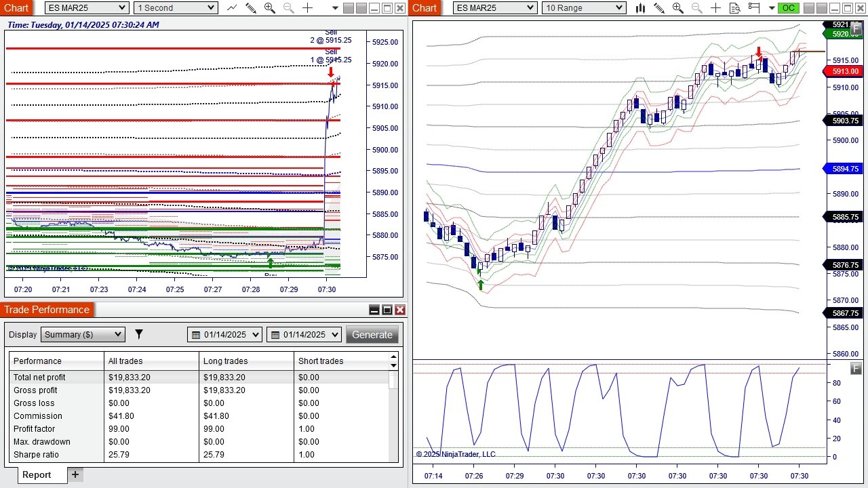The height and width of the screenshot is (488, 868).
Task: Select the Gross loss row label
Action: click(x=34, y=403)
